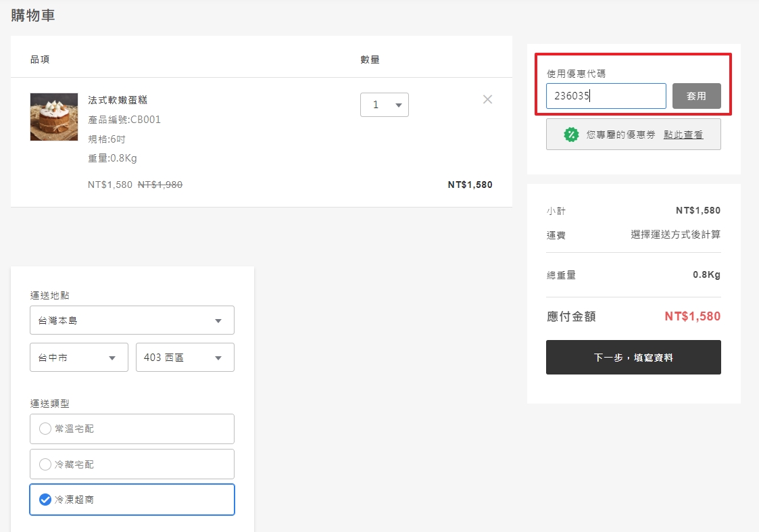This screenshot has height=532, width=759.
Task: Click the 購物車 page heading
Action: (33, 16)
